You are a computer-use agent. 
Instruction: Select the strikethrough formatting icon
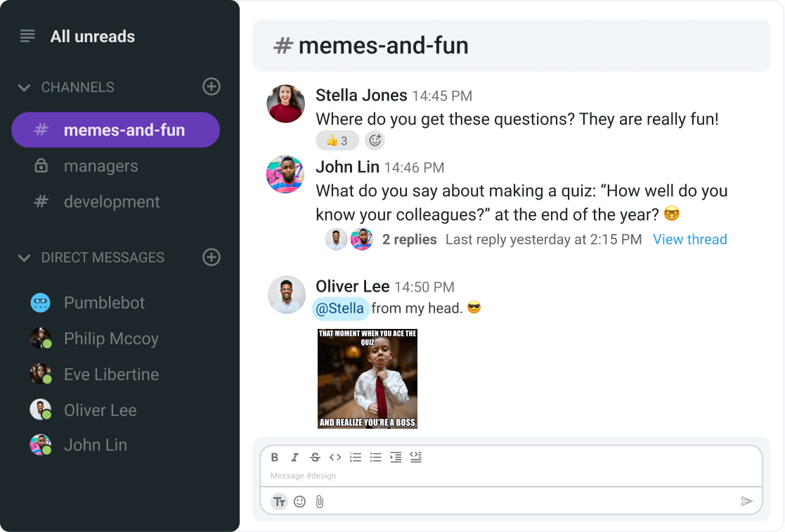[315, 457]
